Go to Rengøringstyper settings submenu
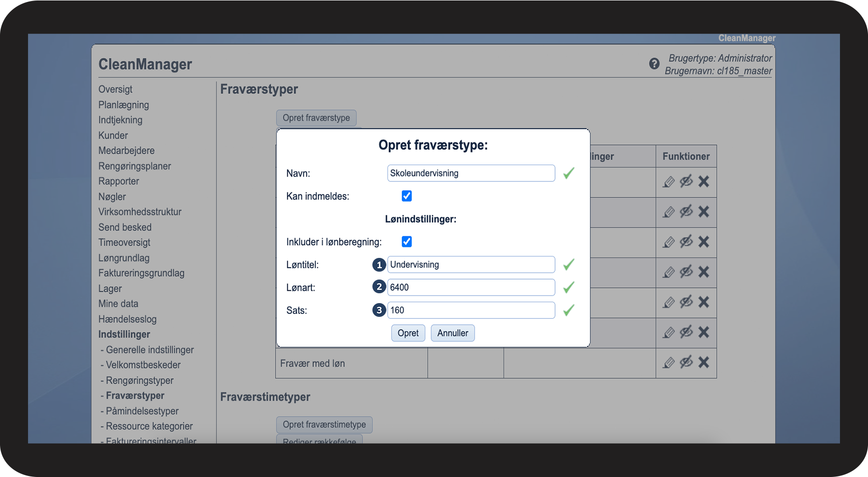The image size is (868, 477). [x=140, y=381]
